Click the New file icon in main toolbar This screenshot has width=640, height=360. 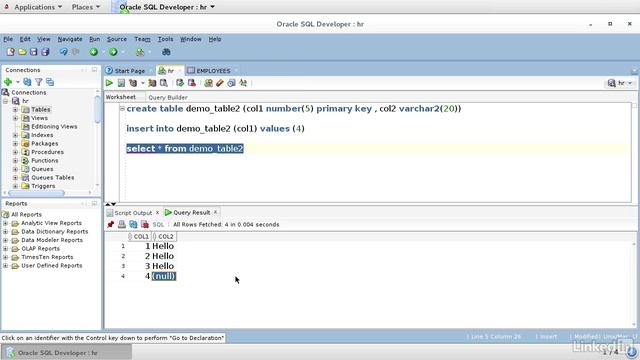pos(11,52)
